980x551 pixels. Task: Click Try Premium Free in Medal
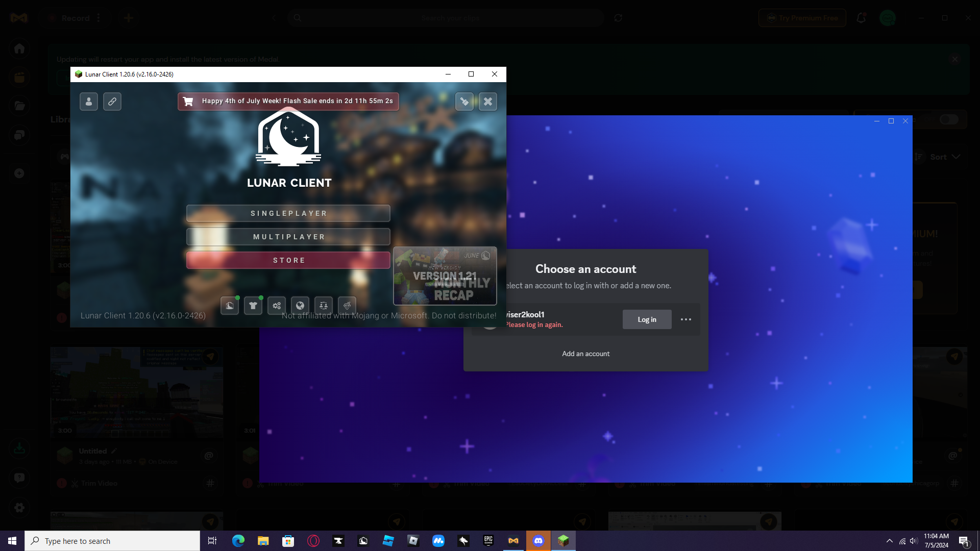(x=802, y=18)
